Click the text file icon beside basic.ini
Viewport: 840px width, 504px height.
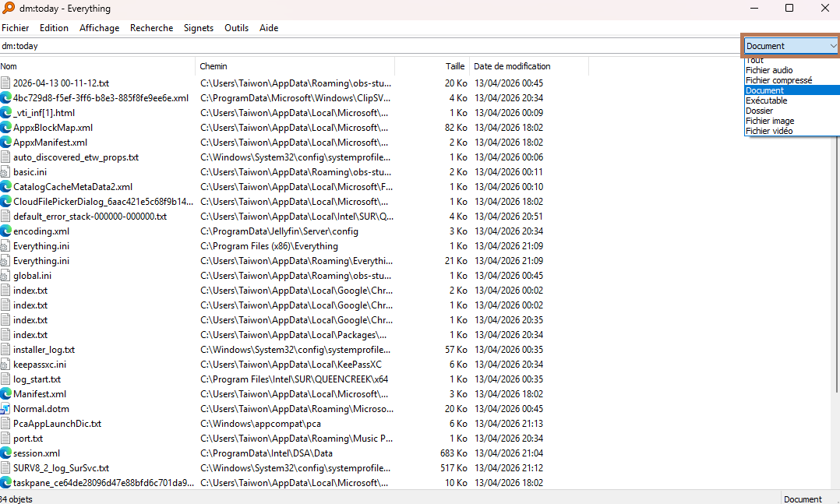6,172
